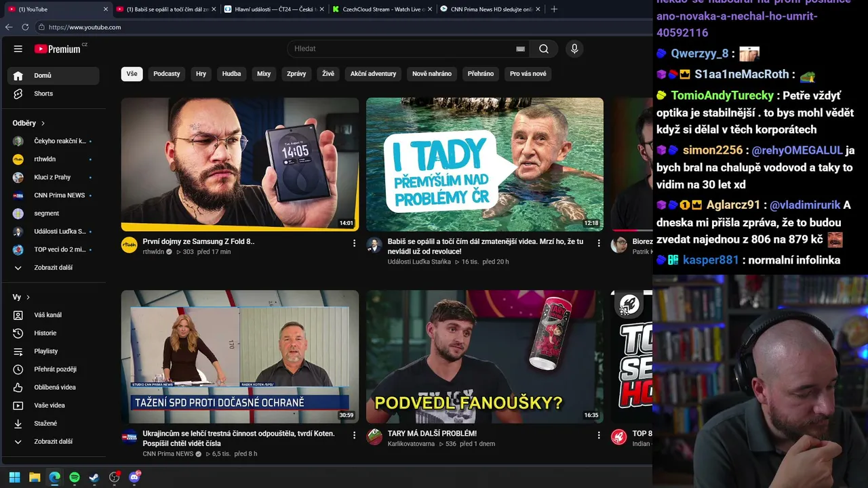Select the Vše filter chip
Screen dimensions: 868x488
click(132, 74)
